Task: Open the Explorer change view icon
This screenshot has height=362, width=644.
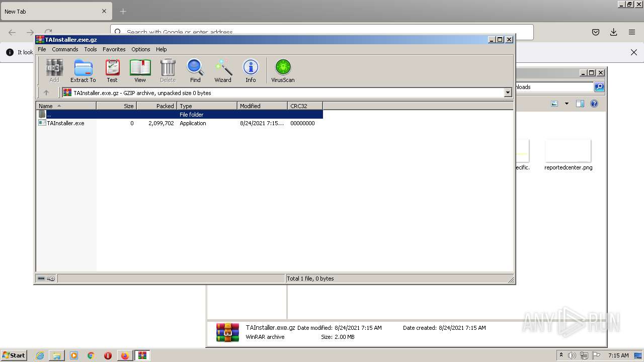Action: [x=554, y=104]
